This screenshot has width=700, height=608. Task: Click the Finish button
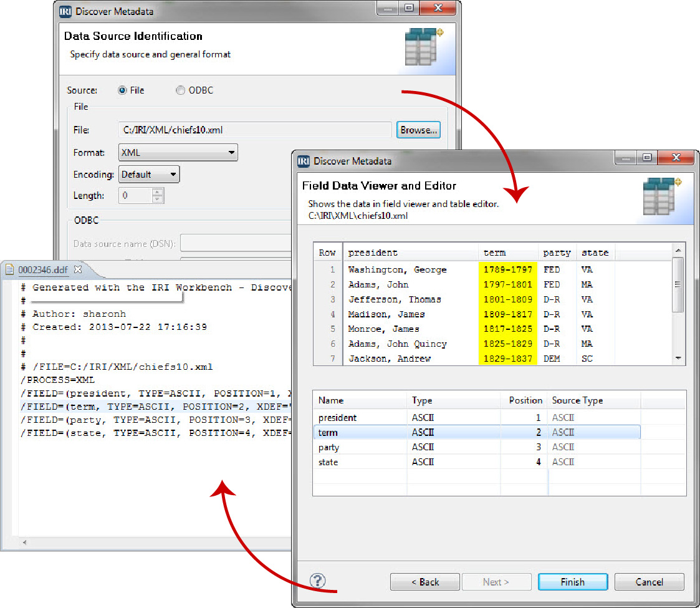click(x=573, y=582)
